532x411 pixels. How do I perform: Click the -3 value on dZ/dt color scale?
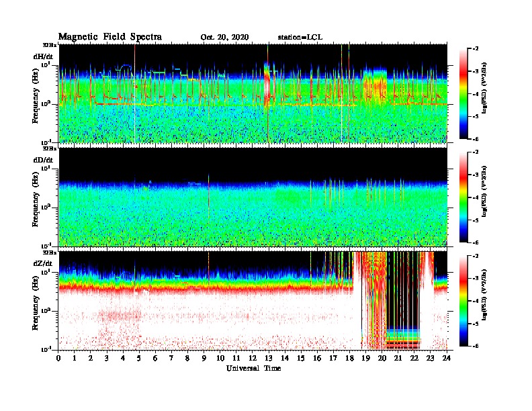coord(476,279)
